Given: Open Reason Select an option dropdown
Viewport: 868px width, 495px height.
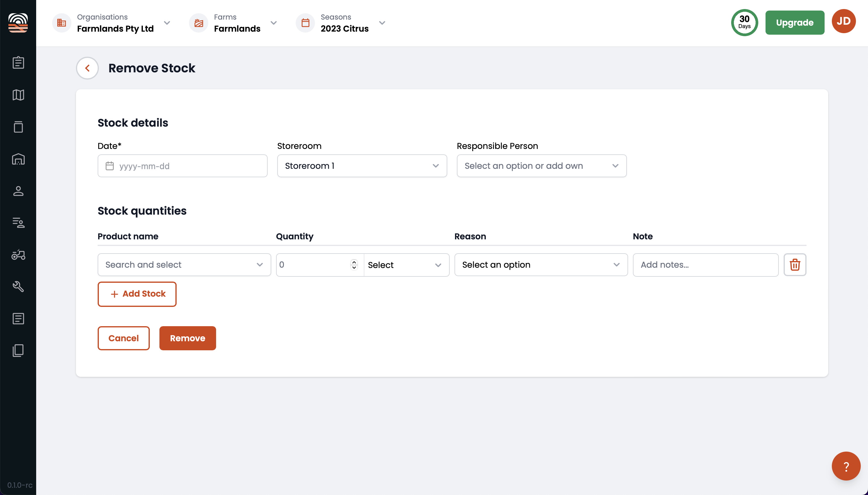Looking at the screenshot, I should [x=541, y=264].
